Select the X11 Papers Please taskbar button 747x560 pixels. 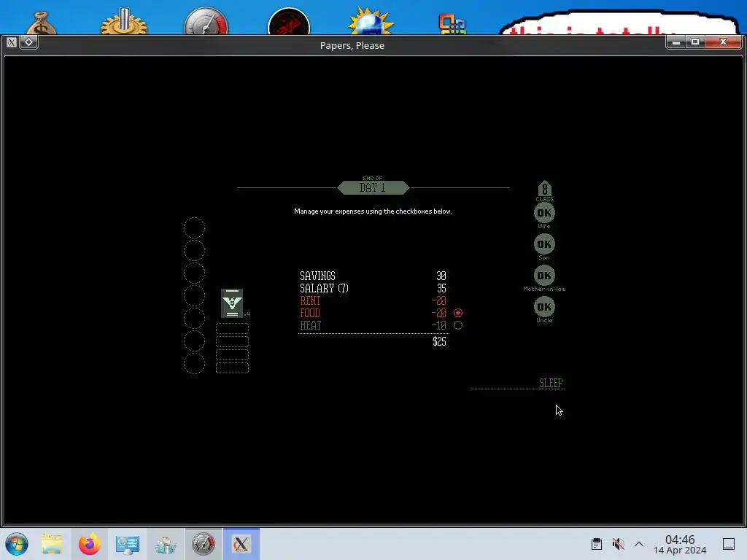click(241, 544)
